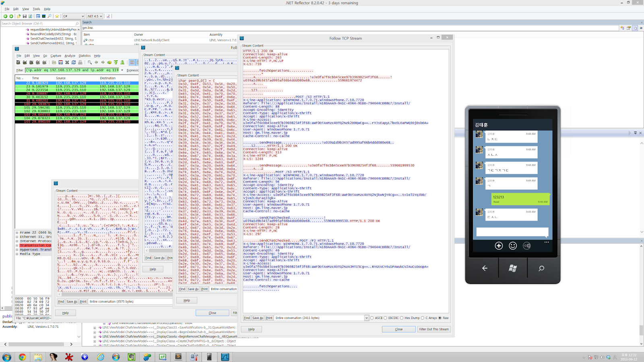This screenshot has width=644, height=362.
Task: Click the Wireshark print icon
Action: [x=80, y=62]
